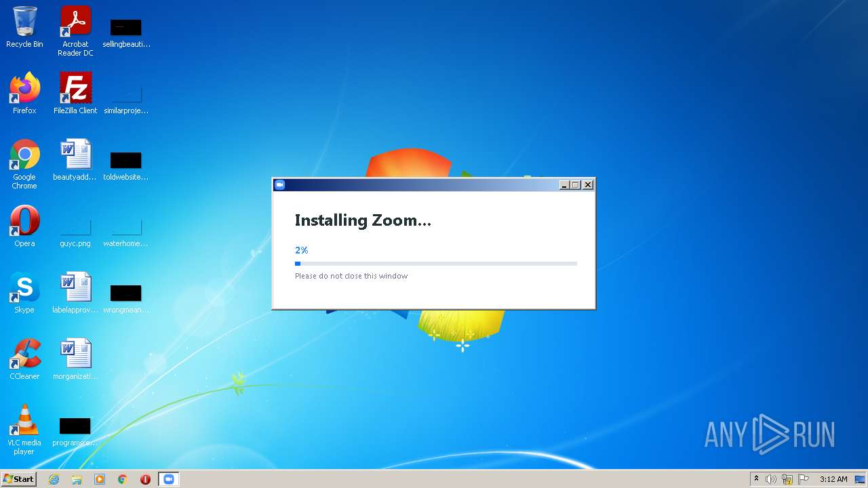Click the Start button
Screen dimensions: 868x488
(x=18, y=479)
